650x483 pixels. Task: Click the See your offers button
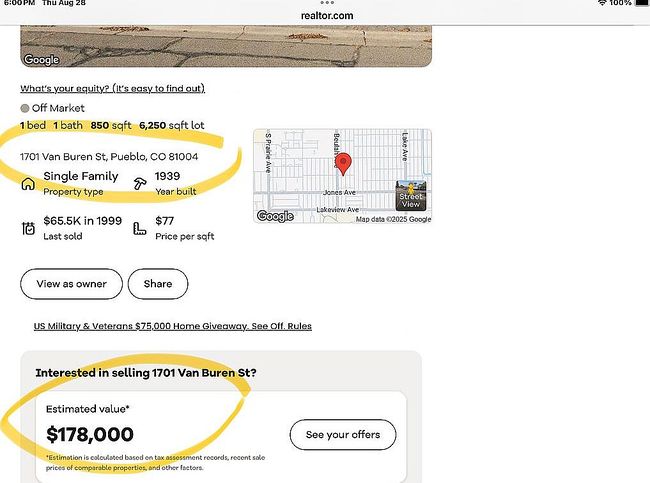pos(342,435)
